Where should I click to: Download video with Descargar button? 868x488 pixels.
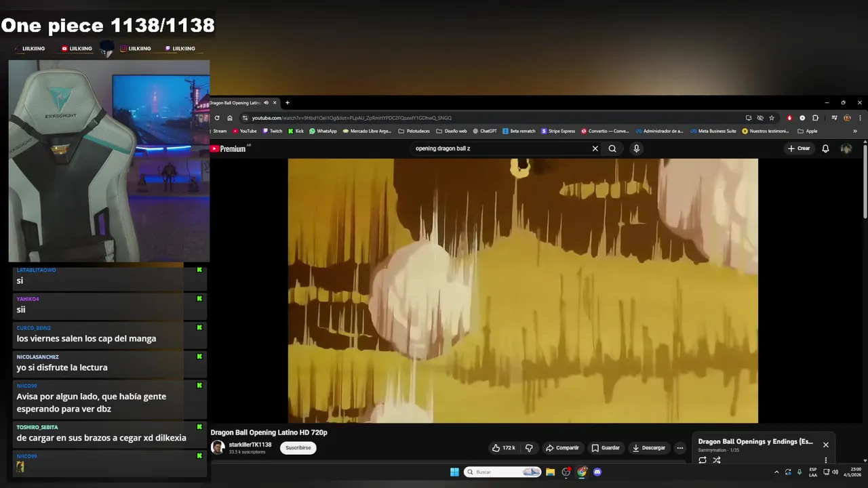tap(649, 448)
